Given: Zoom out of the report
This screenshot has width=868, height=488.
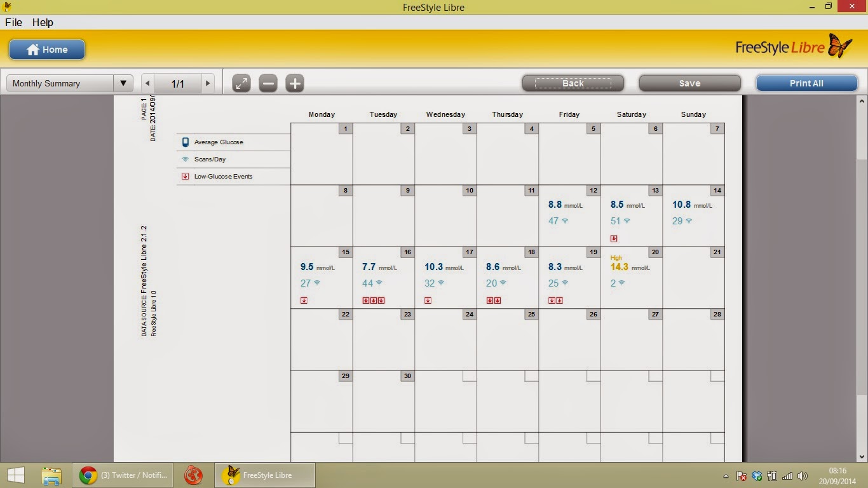Looking at the screenshot, I should (x=268, y=83).
